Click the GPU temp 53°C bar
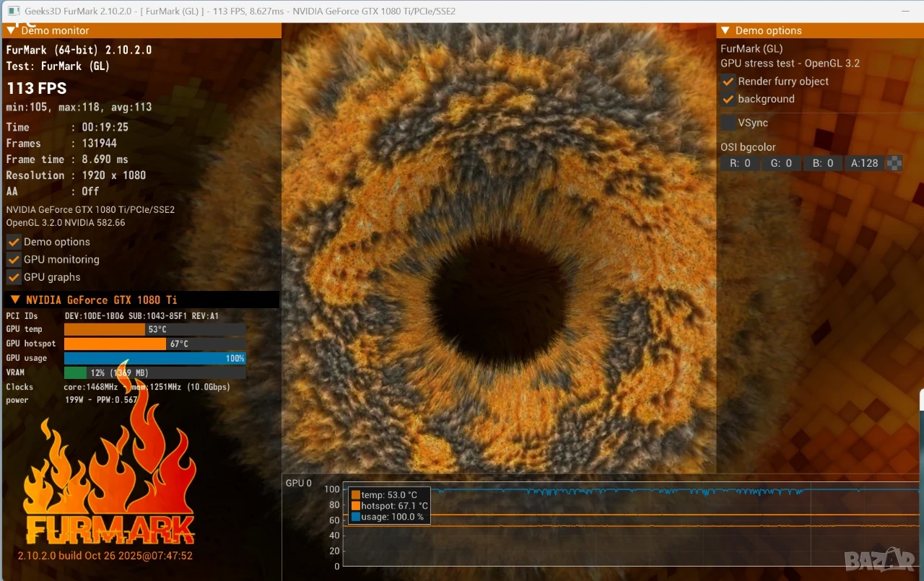This screenshot has height=581, width=924. pos(154,329)
